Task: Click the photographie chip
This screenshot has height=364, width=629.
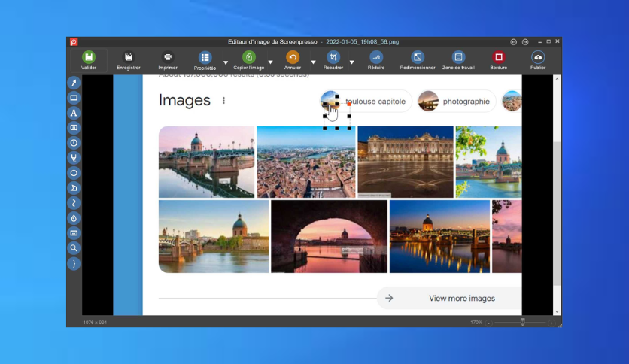Action: point(456,101)
